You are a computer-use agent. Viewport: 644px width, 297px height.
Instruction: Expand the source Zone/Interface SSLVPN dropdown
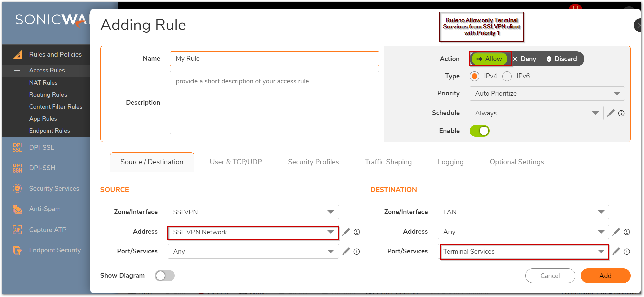coord(253,212)
